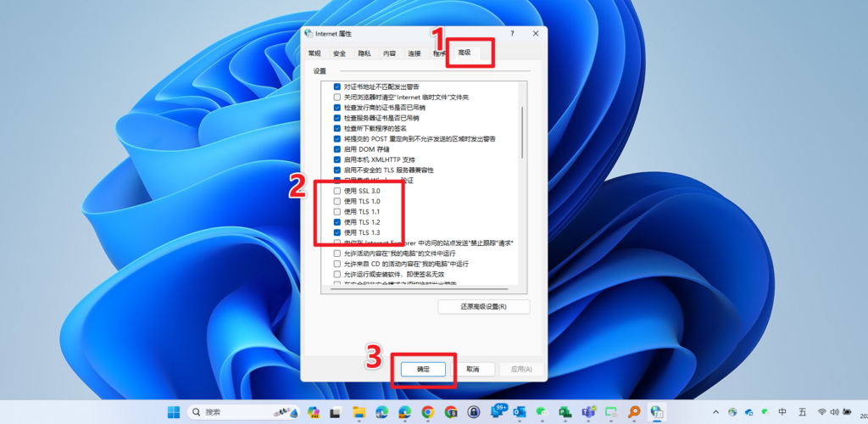
Task: Click the 还原高级设置(R) button
Action: point(483,306)
